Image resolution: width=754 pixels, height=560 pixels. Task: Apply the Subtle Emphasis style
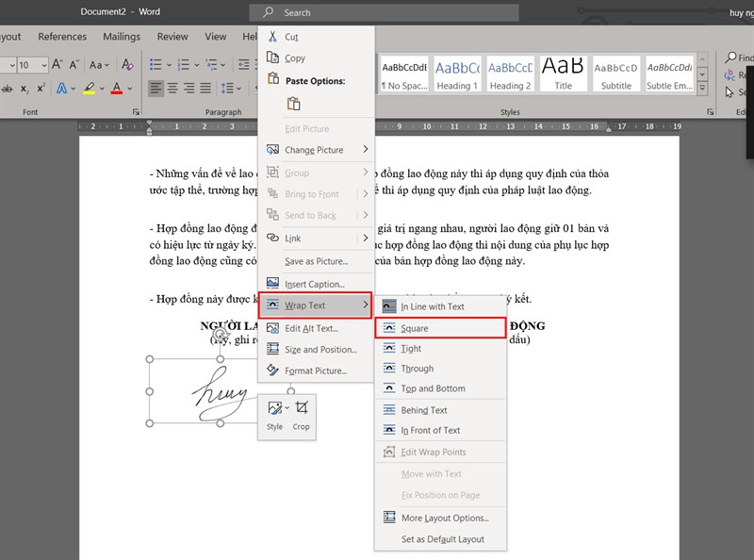(x=669, y=74)
